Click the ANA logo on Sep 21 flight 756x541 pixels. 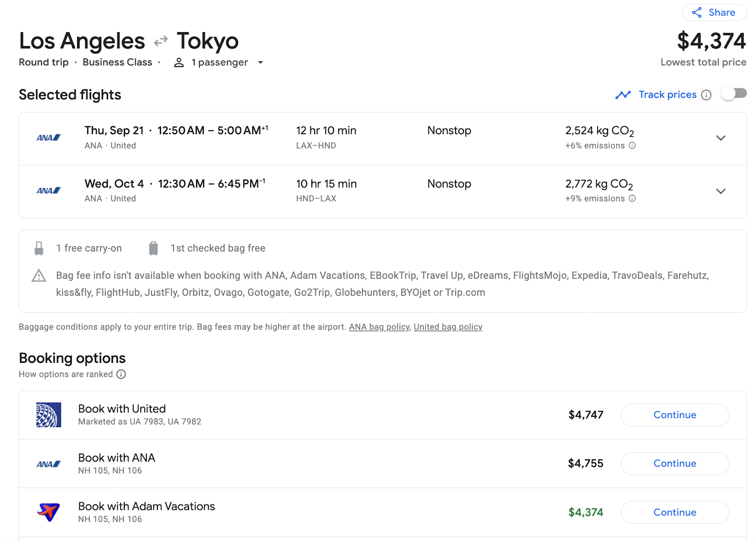point(49,138)
